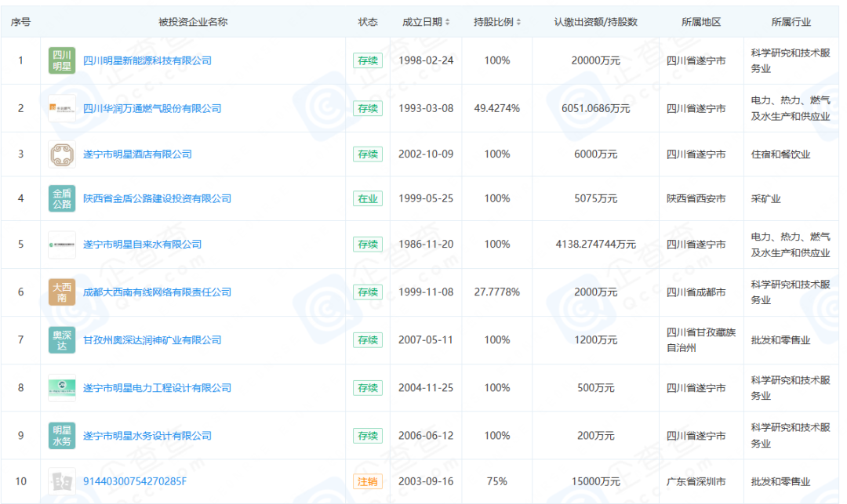Click the 被投资企业名称 column header

pyautogui.click(x=193, y=22)
